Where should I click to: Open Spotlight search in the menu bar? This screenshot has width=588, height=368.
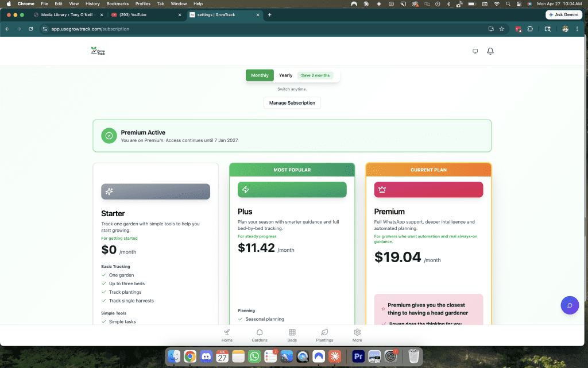[x=508, y=4]
